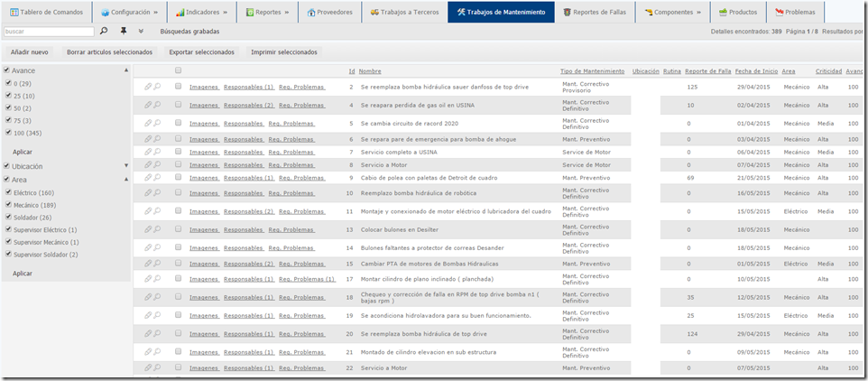Viewport: 868px width, 381px height.
Task: Click Borrar articulos seleccionados button
Action: pos(109,52)
